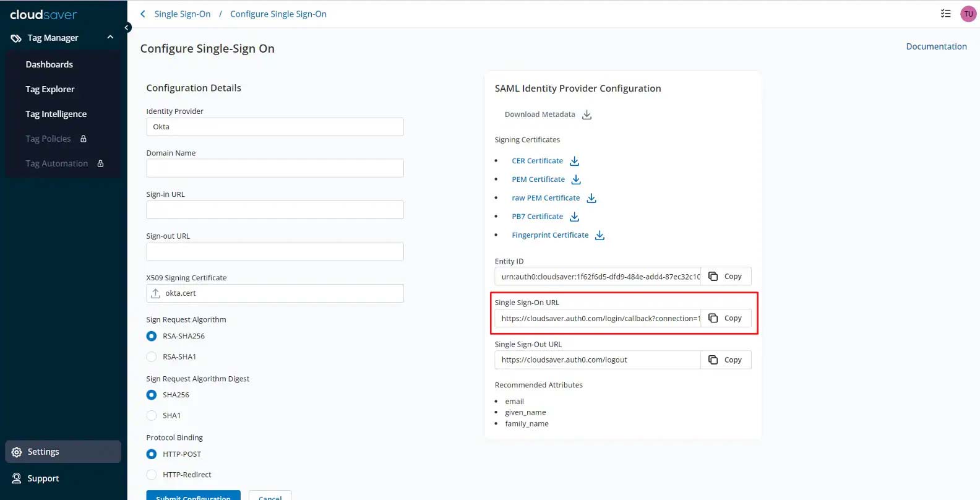Open the checklist icon in top bar
The height and width of the screenshot is (500, 980).
[x=945, y=14]
